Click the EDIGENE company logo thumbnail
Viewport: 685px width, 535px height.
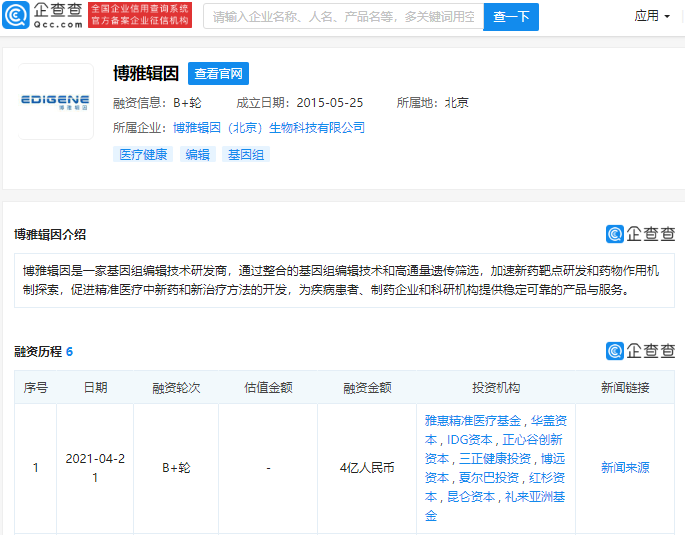(55, 101)
